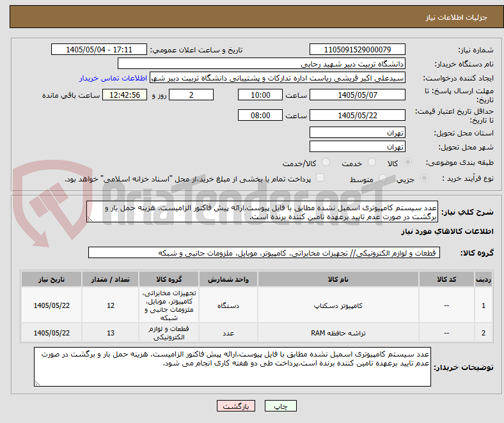The image size is (504, 423).
Task: Click the دستگاه unit cell
Action: 228,305
